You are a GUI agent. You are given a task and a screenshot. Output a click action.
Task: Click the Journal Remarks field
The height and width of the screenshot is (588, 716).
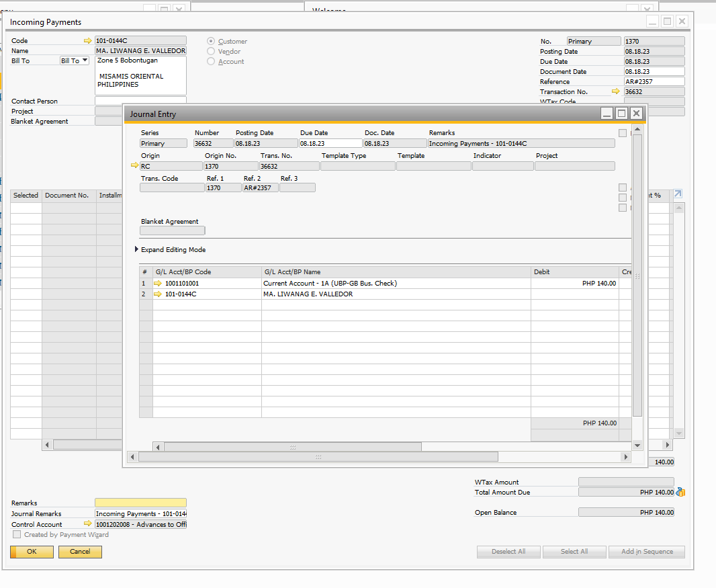point(140,513)
